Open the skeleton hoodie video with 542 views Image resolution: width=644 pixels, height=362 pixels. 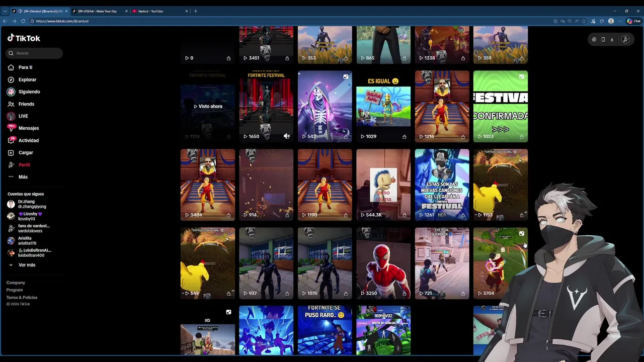point(325,106)
